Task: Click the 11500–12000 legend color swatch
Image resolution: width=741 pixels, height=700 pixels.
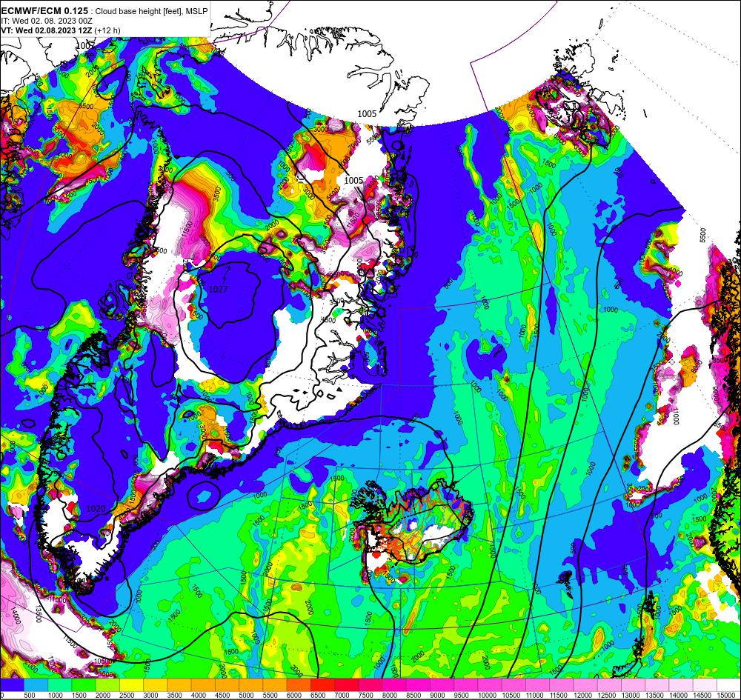Action: coord(562,685)
